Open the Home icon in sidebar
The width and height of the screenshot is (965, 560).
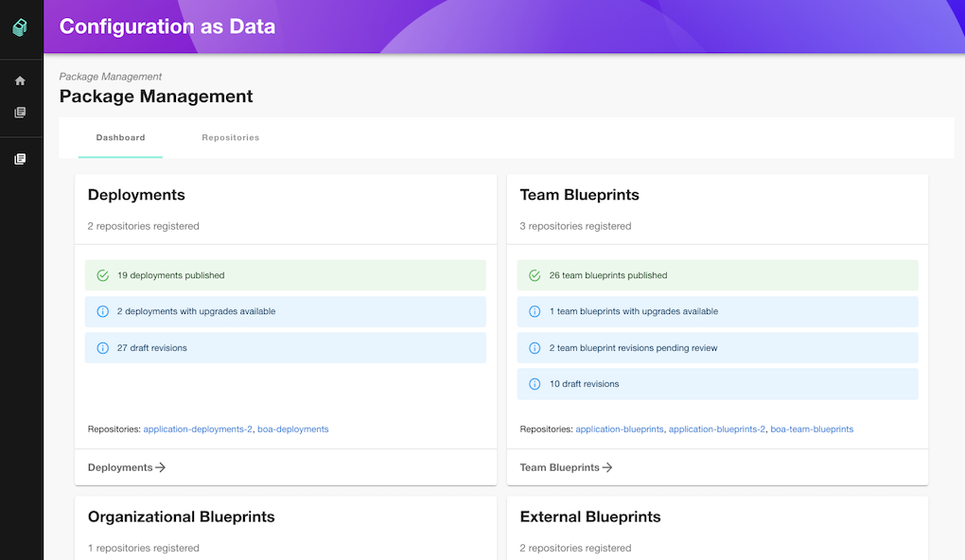[x=20, y=80]
